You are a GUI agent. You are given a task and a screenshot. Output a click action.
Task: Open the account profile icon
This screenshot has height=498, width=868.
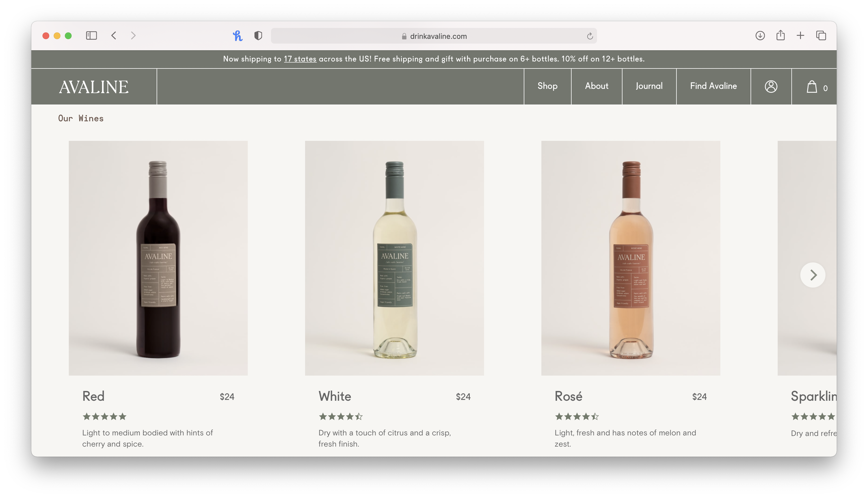[771, 87]
